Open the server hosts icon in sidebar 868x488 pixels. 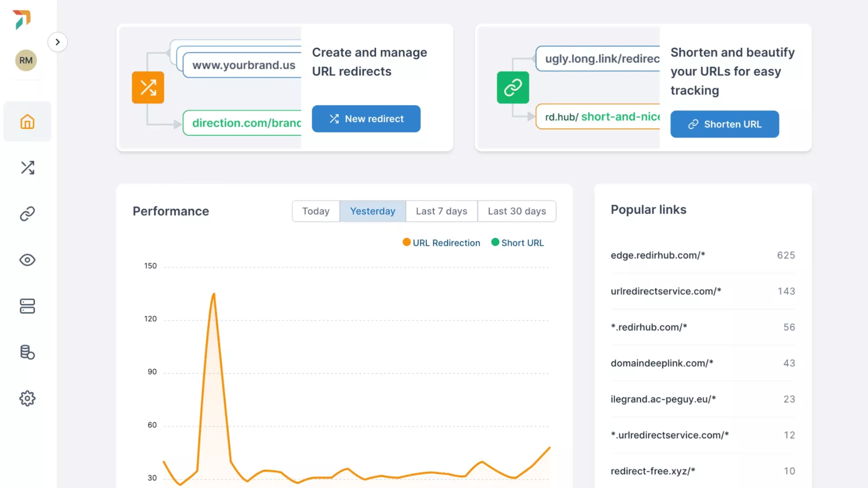[27, 306]
